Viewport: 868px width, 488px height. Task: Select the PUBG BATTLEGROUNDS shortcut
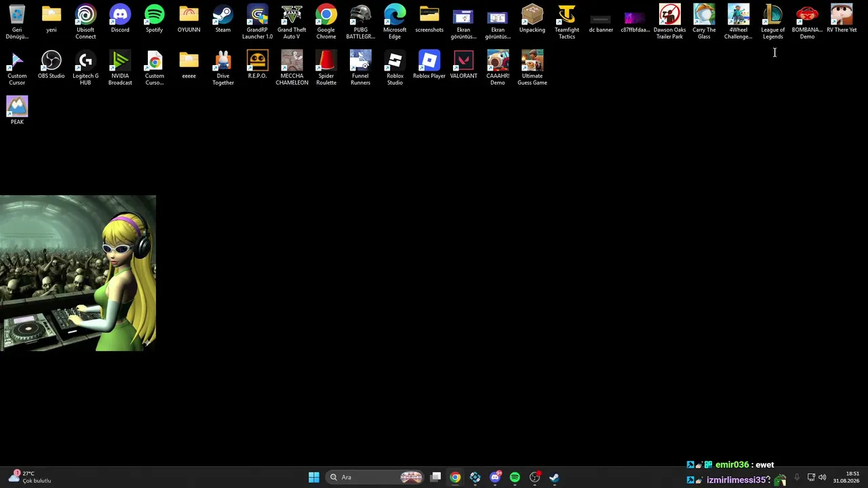pos(361,22)
